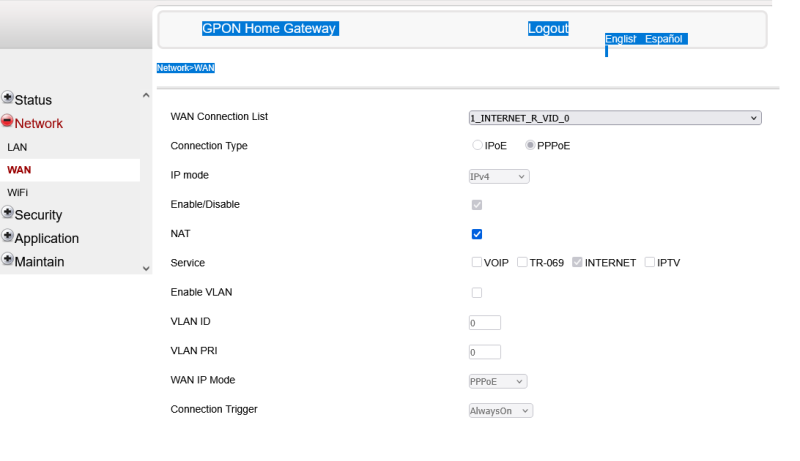Click the Logout link
This screenshot has height=461, width=800.
[548, 29]
